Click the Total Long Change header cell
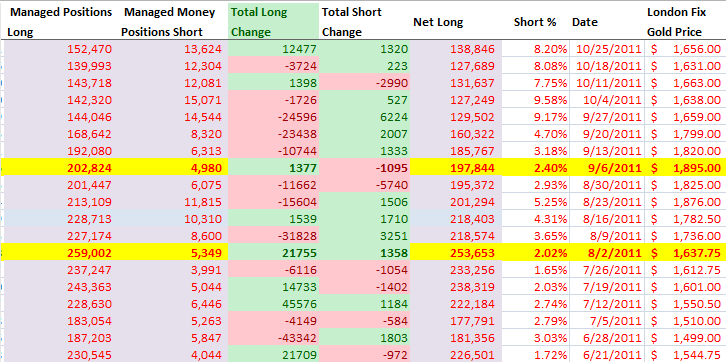The height and width of the screenshot is (362, 726). [x=274, y=22]
